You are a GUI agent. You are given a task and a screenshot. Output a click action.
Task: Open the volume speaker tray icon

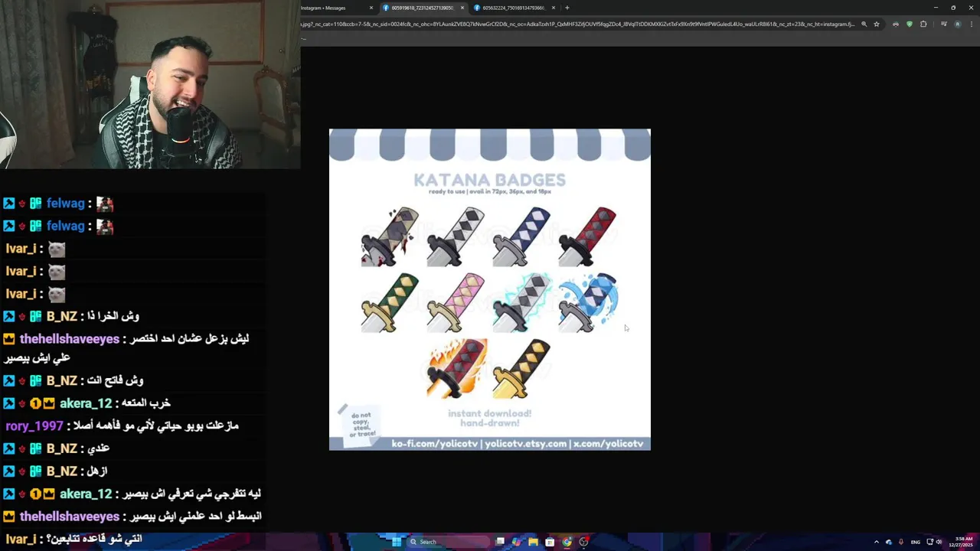(x=939, y=542)
